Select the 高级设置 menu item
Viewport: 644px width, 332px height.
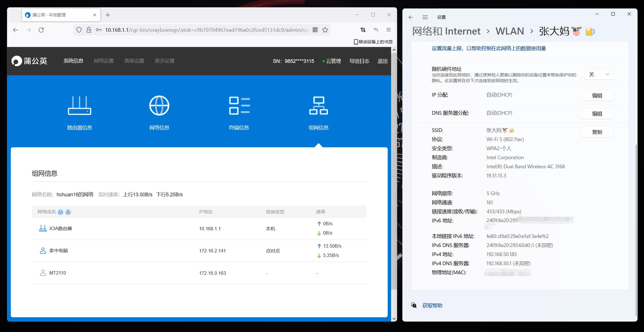134,61
